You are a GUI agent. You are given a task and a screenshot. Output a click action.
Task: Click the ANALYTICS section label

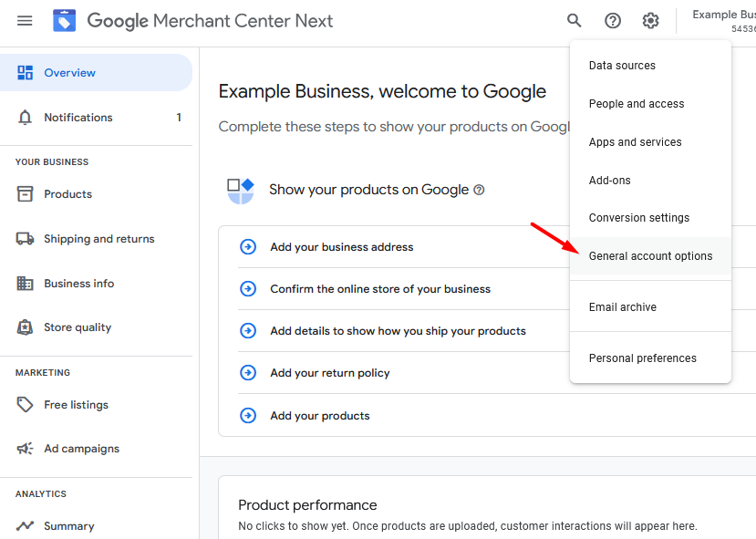pyautogui.click(x=41, y=493)
